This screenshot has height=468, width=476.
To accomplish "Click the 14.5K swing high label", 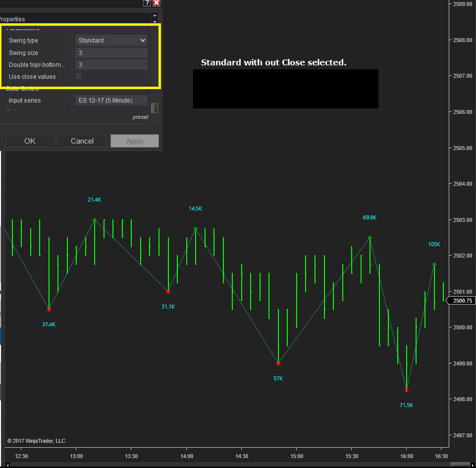I will pos(196,209).
